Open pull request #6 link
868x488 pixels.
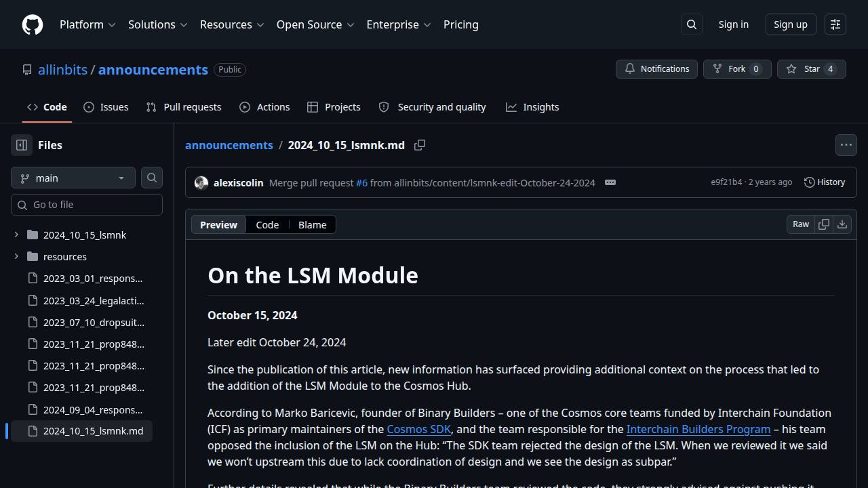(x=362, y=183)
